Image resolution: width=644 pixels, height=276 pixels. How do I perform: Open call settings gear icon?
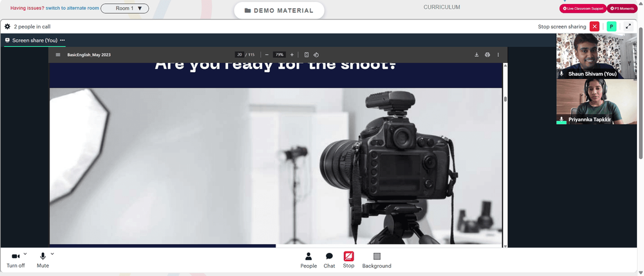[x=7, y=26]
